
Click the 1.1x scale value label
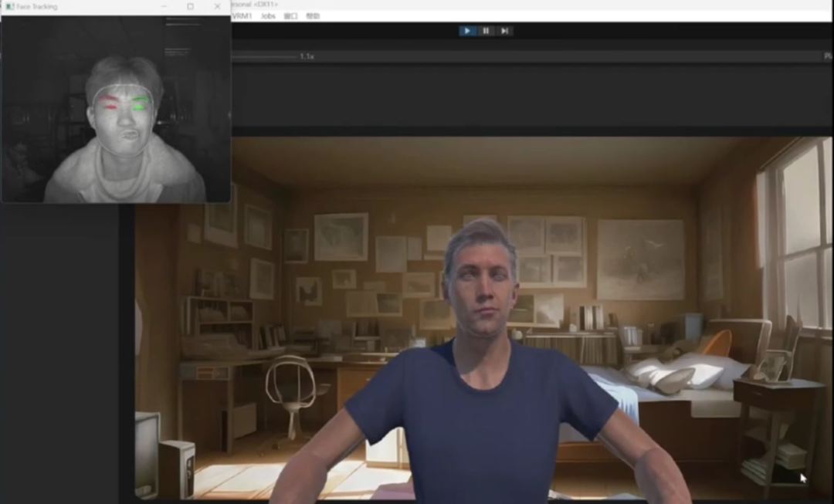click(307, 56)
